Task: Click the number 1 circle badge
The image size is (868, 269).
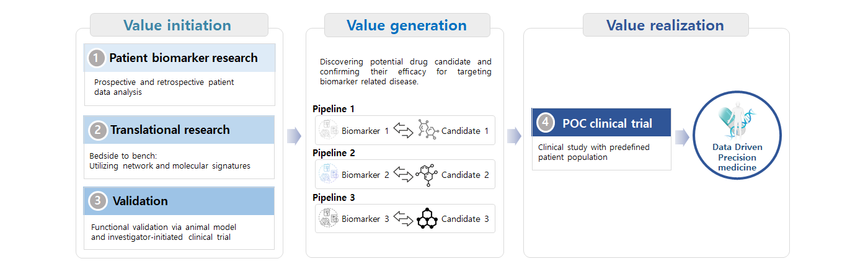Action: [96, 58]
